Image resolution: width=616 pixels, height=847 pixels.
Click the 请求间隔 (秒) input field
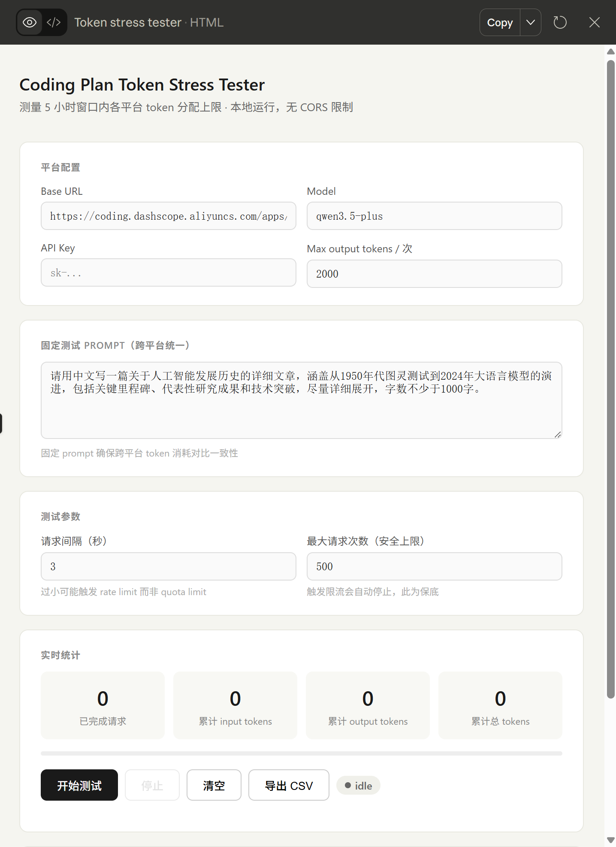point(168,566)
